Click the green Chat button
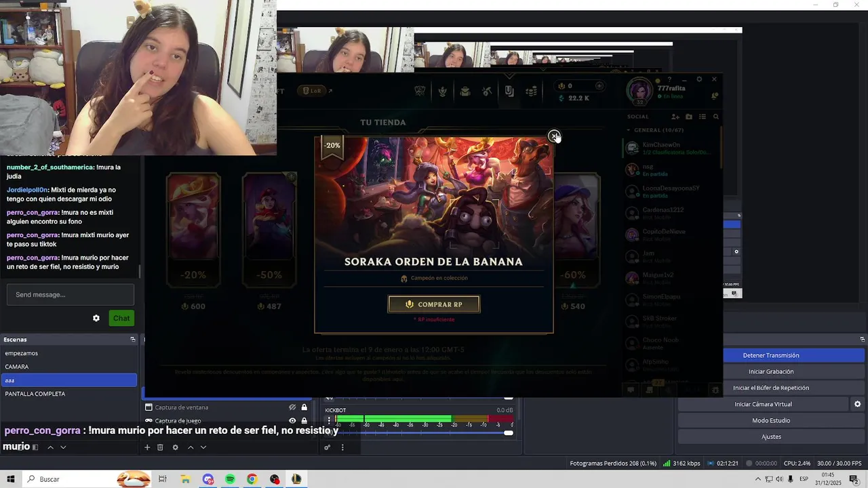This screenshot has width=868, height=488. point(121,318)
